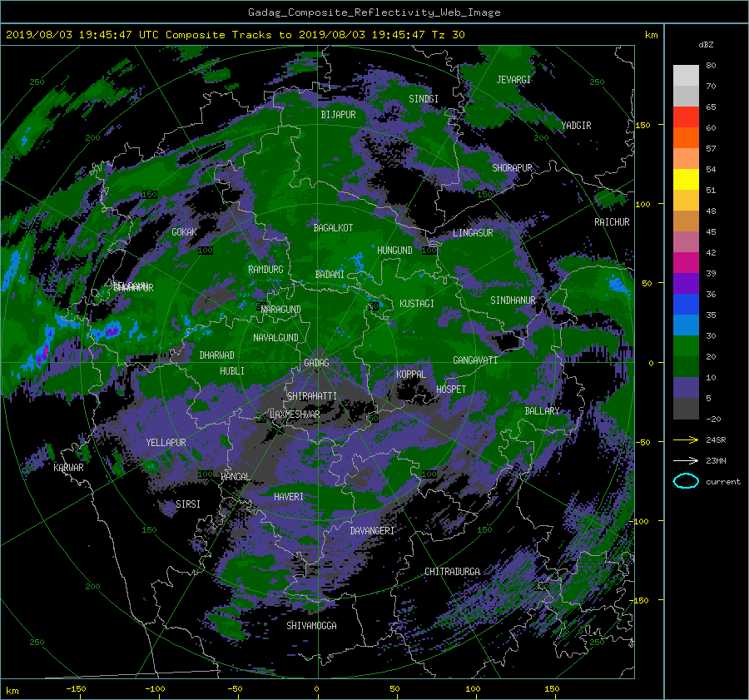Click the HOSPET town label
749x700 pixels.
[451, 390]
